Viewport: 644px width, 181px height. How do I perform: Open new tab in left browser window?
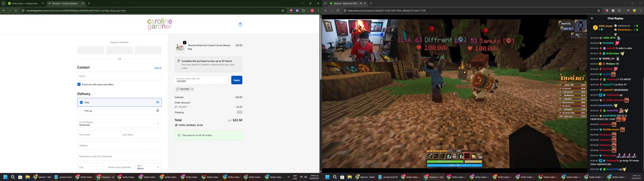coord(89,3)
